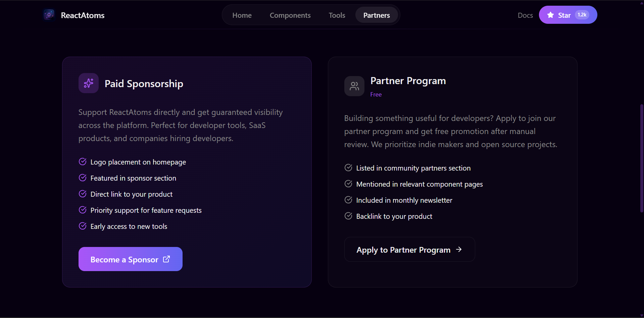Click the page's vertical scrollbar thumb

[642, 158]
